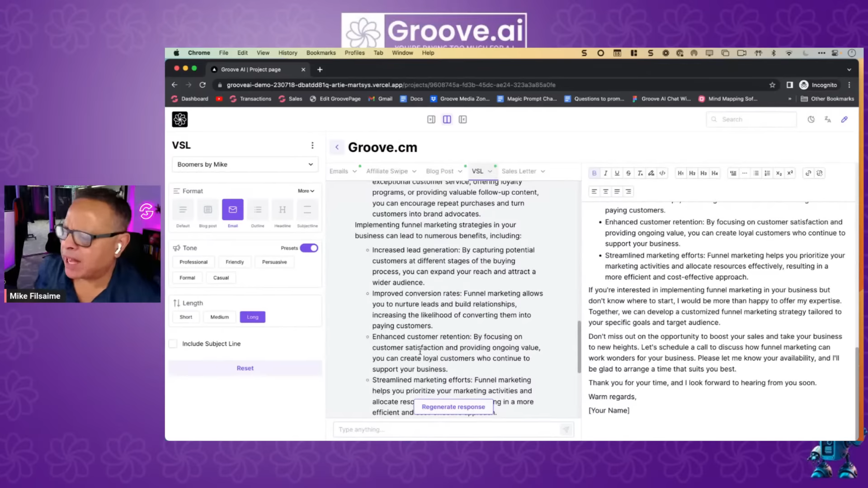This screenshot has width=868, height=488.
Task: Set length to Medium
Action: [x=220, y=317]
